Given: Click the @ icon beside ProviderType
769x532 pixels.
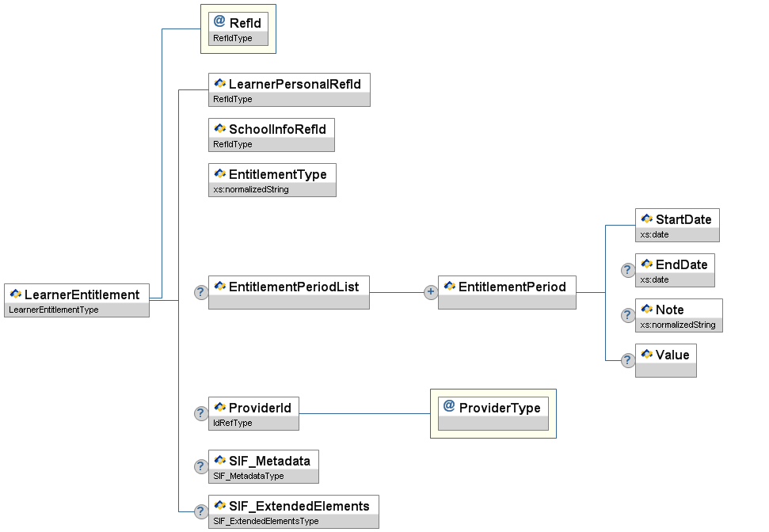Looking at the screenshot, I should [x=449, y=407].
